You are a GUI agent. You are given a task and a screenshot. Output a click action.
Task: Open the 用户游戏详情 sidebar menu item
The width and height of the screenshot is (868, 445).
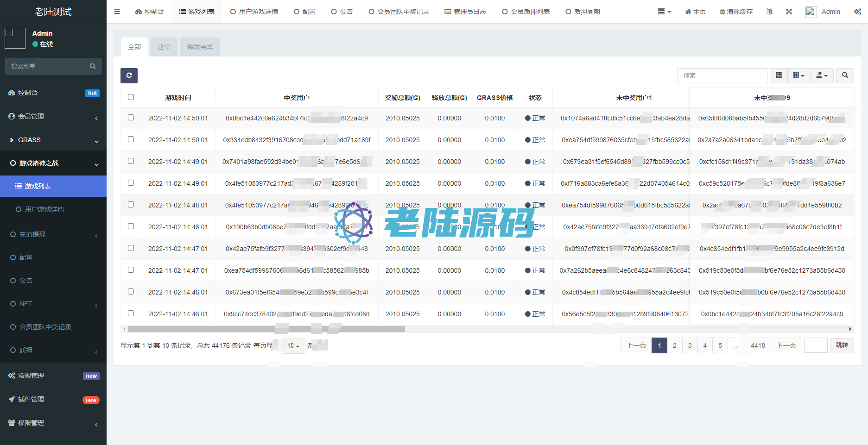coord(44,209)
